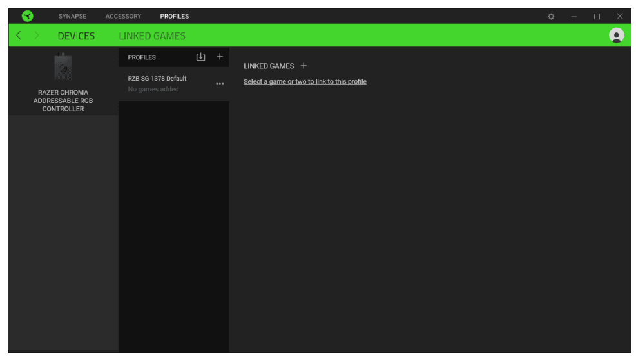This screenshot has width=636, height=364.
Task: Go forward using the right arrow
Action: [x=37, y=35]
